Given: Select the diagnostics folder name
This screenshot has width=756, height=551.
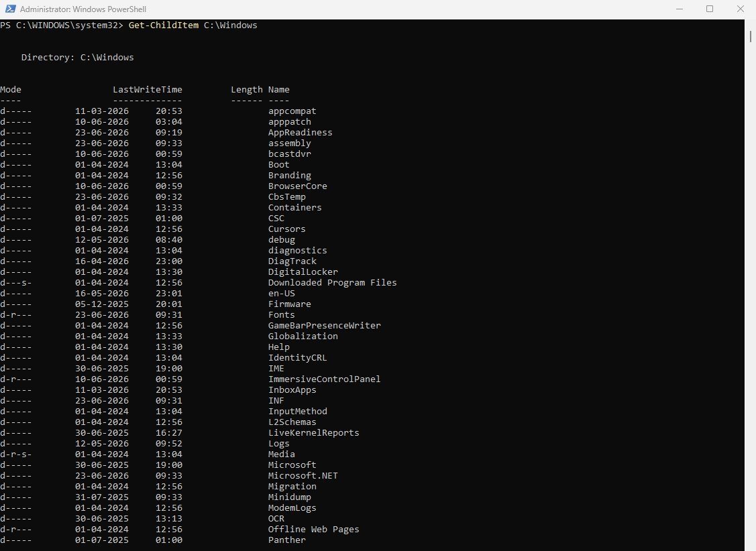Looking at the screenshot, I should point(297,251).
